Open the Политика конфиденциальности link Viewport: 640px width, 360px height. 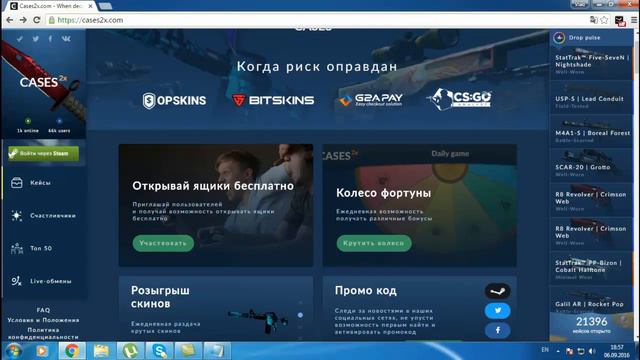[43, 333]
